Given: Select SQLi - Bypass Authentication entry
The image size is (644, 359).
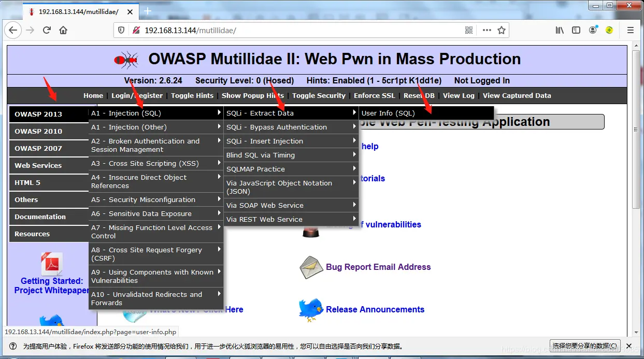Looking at the screenshot, I should click(291, 127).
